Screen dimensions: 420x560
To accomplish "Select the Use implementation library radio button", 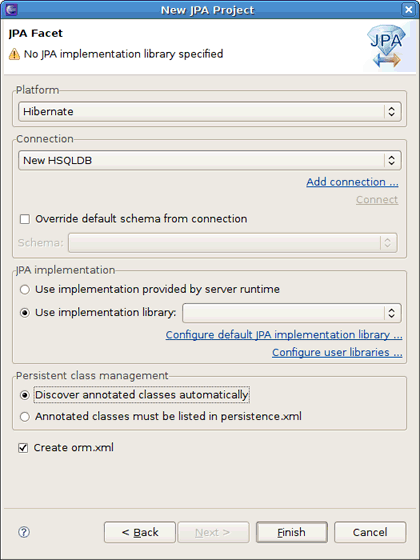I will coord(25,313).
